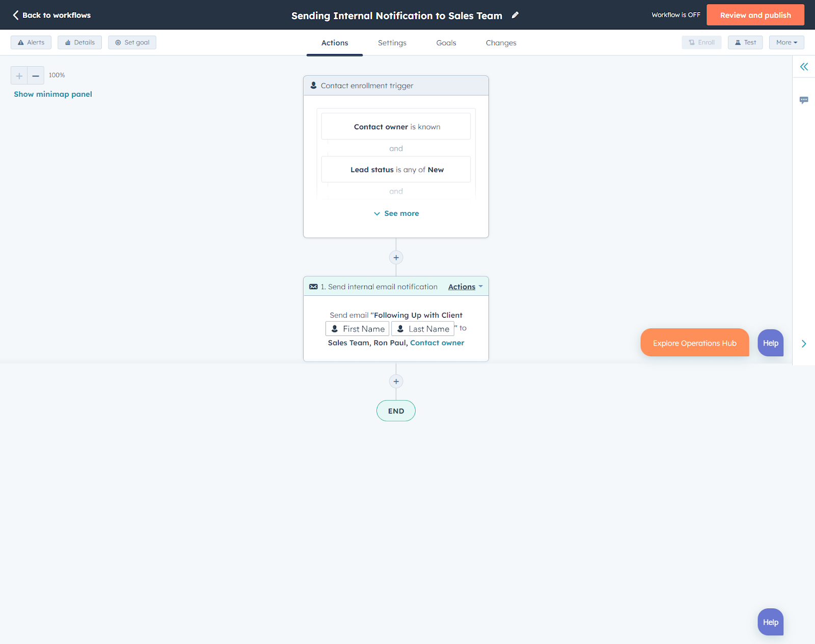This screenshot has height=644, width=815.
Task: Click the Alerts warning icon
Action: (20, 42)
